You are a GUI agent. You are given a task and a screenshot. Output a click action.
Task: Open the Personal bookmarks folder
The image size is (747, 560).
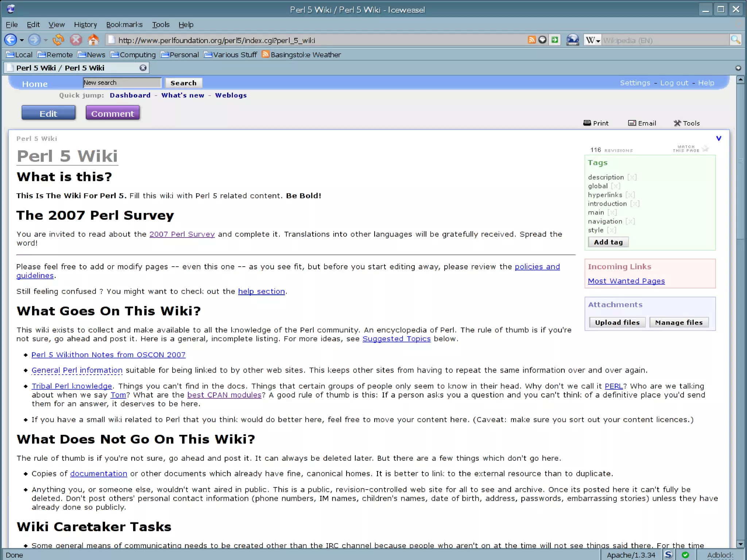coord(180,55)
